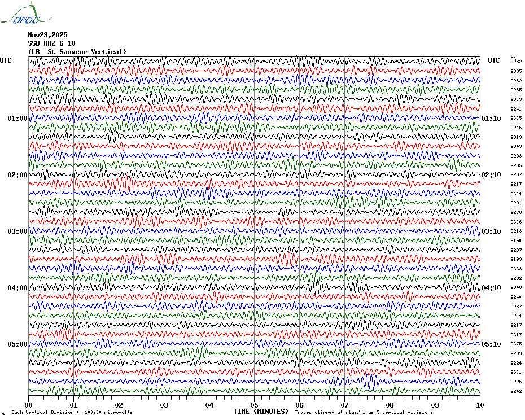Click the DC value 2160

(516, 240)
